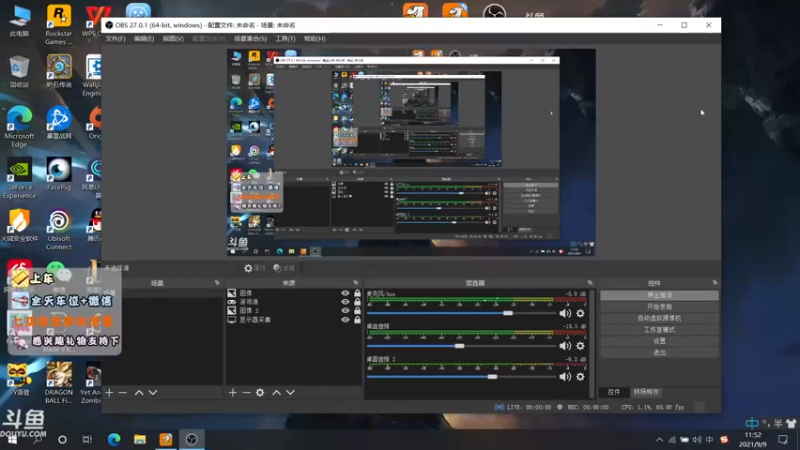The width and height of the screenshot is (800, 450).
Task: Open the 此电脑 desktop icon
Action: (19, 21)
